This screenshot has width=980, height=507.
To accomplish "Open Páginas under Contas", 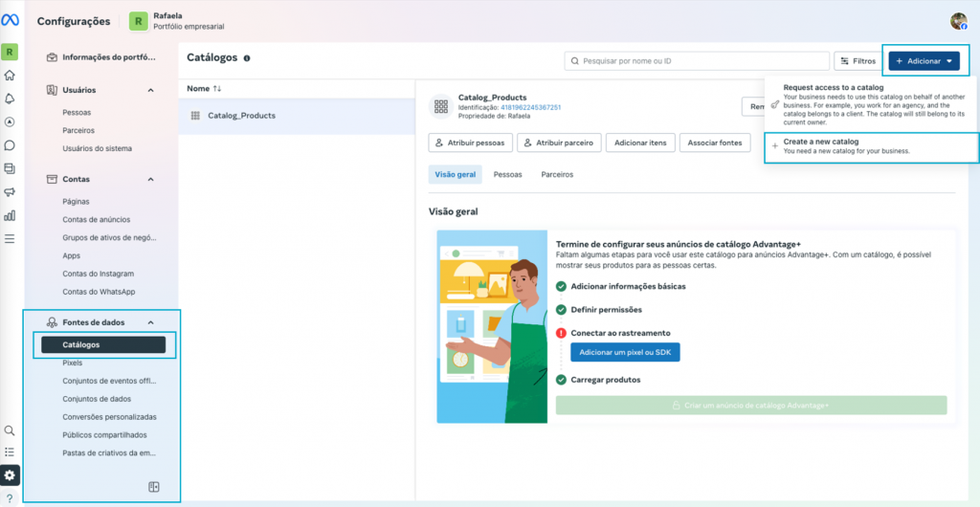I will pos(76,202).
